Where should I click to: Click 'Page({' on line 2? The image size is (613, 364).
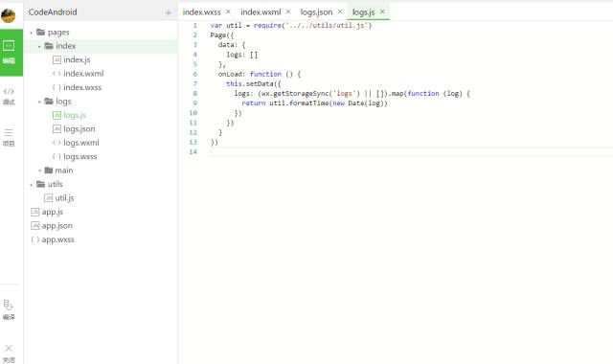(x=221, y=35)
